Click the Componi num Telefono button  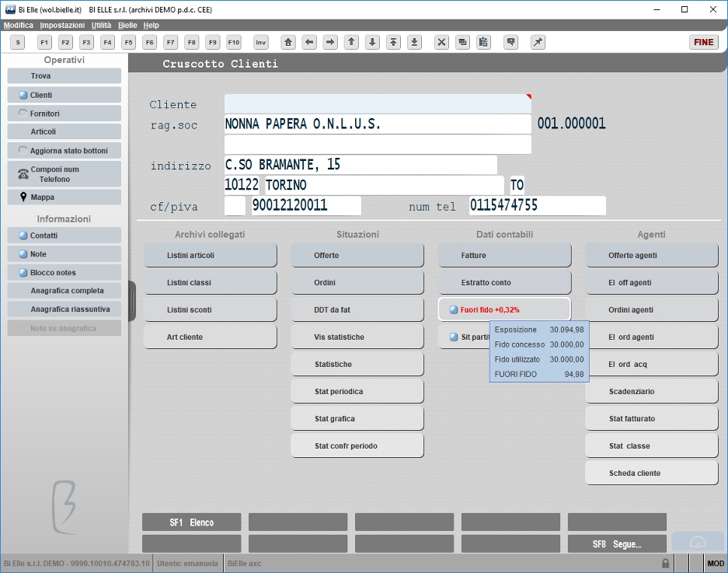click(64, 174)
